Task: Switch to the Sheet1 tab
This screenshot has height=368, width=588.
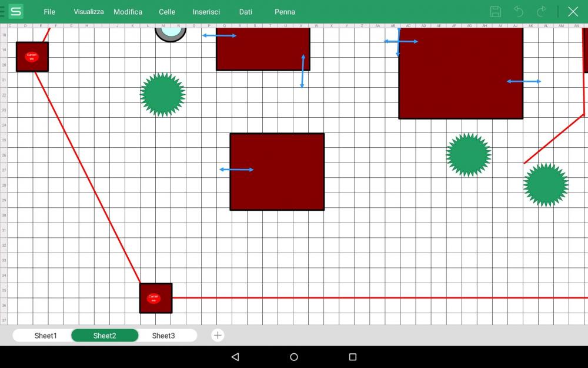Action: [46, 336]
